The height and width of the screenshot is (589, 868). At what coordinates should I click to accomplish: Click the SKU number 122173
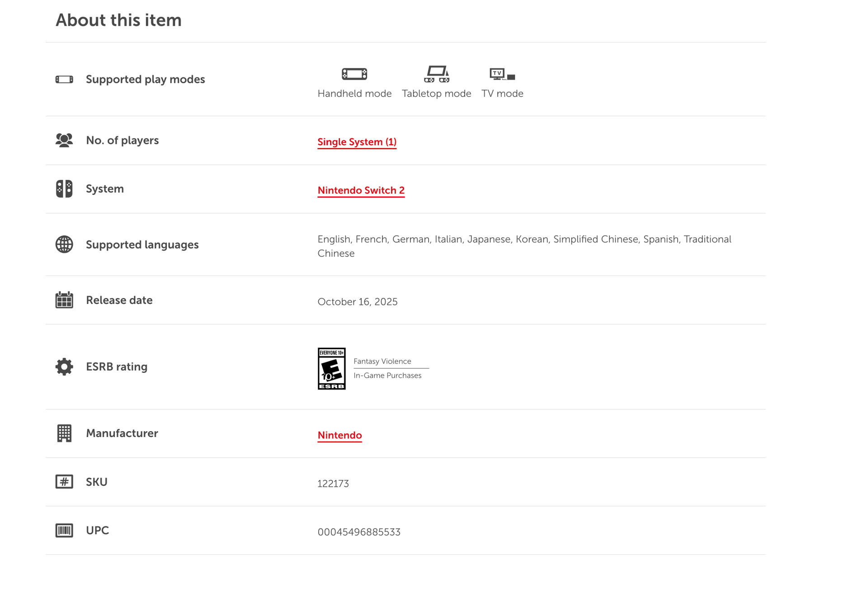point(333,484)
